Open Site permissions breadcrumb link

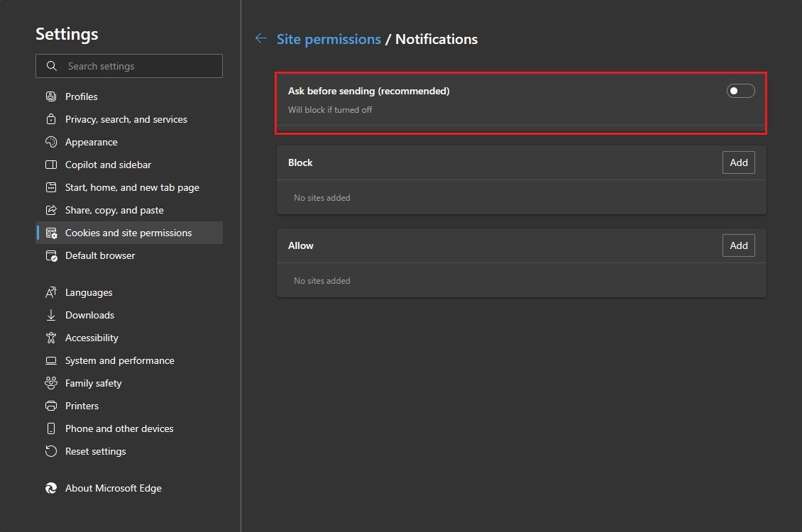[x=329, y=38]
